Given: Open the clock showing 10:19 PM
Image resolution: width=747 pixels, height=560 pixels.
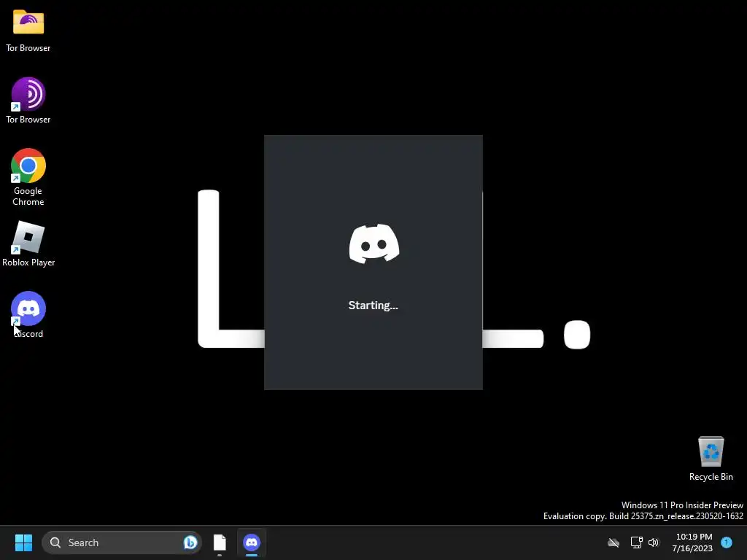Looking at the screenshot, I should 692,542.
